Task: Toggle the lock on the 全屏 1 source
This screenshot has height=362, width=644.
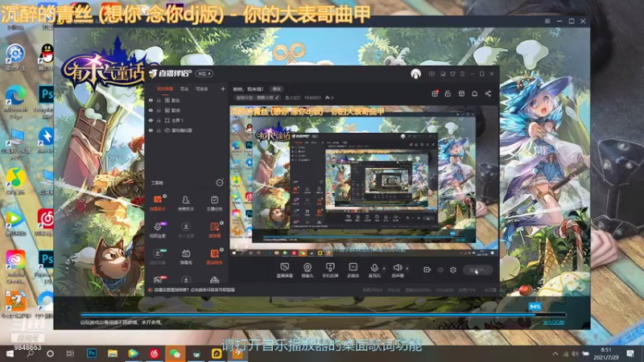Action: tap(159, 120)
